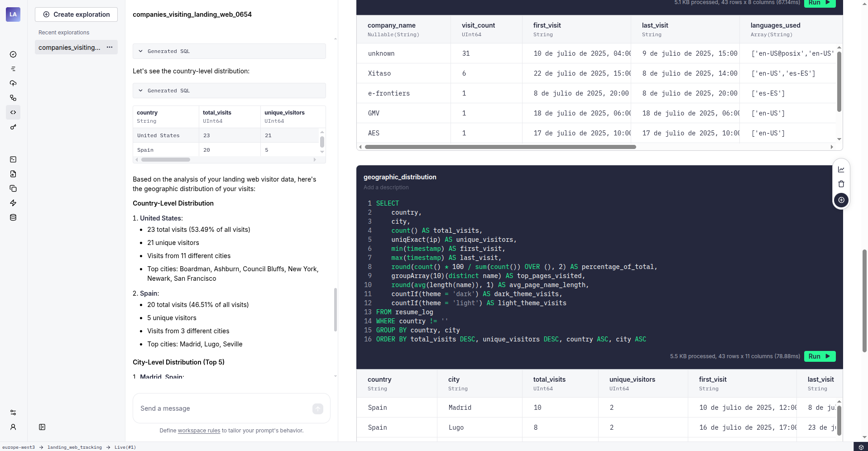Run the geographic_distribution query
Viewport: 868px width, 451px height.
pos(819,356)
